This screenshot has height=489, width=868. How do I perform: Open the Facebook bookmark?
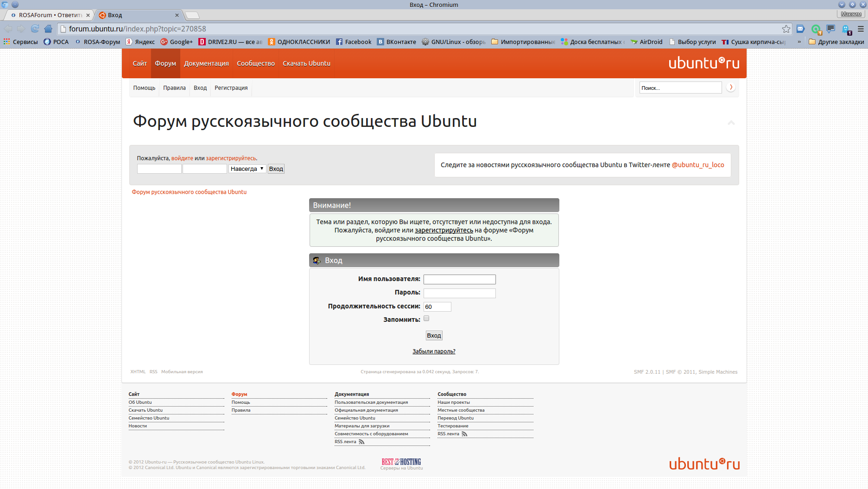354,42
